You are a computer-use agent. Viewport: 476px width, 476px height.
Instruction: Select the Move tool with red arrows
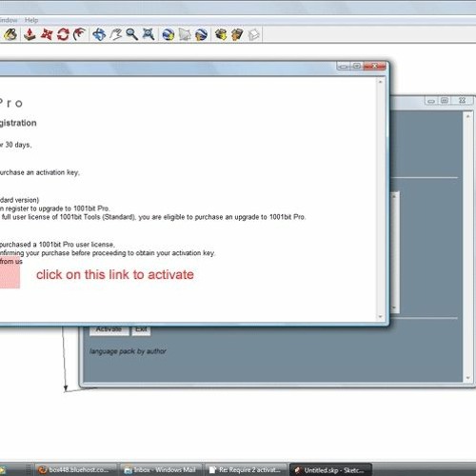[47, 34]
